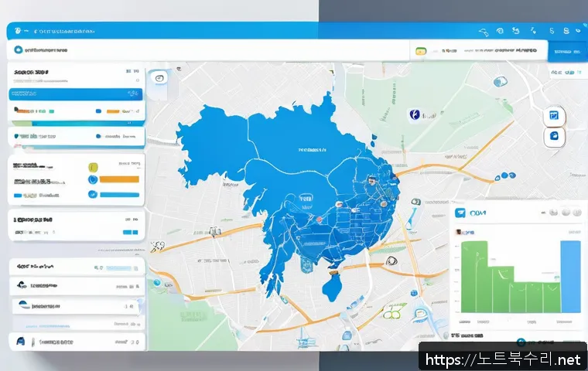Click the app logo in the blue header
The height and width of the screenshot is (371, 588).
click(x=17, y=31)
